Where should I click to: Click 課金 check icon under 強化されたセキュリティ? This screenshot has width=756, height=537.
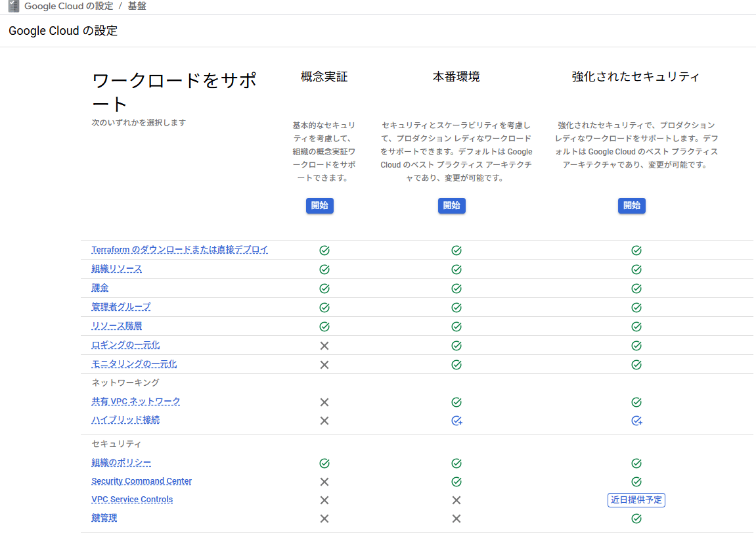636,288
